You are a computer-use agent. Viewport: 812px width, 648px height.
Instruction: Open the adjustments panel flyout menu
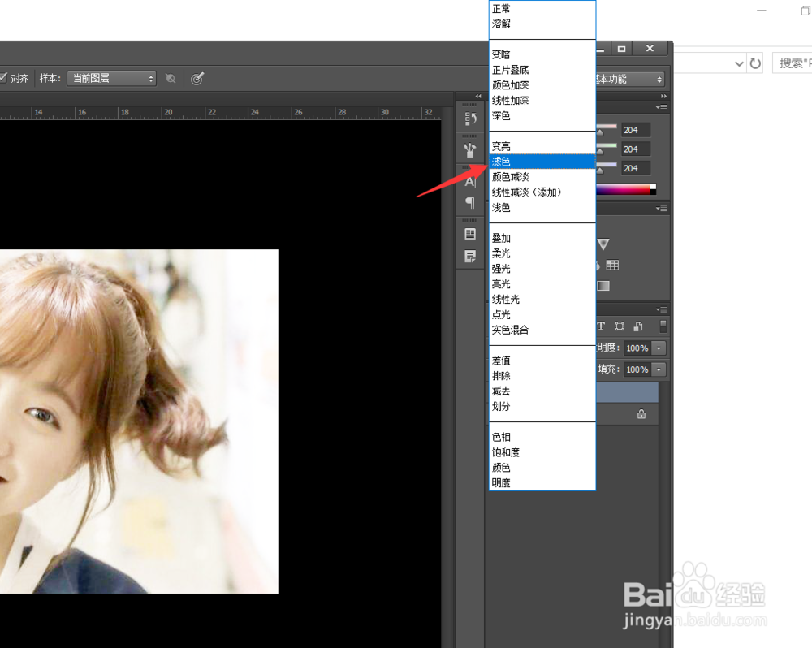click(x=661, y=208)
